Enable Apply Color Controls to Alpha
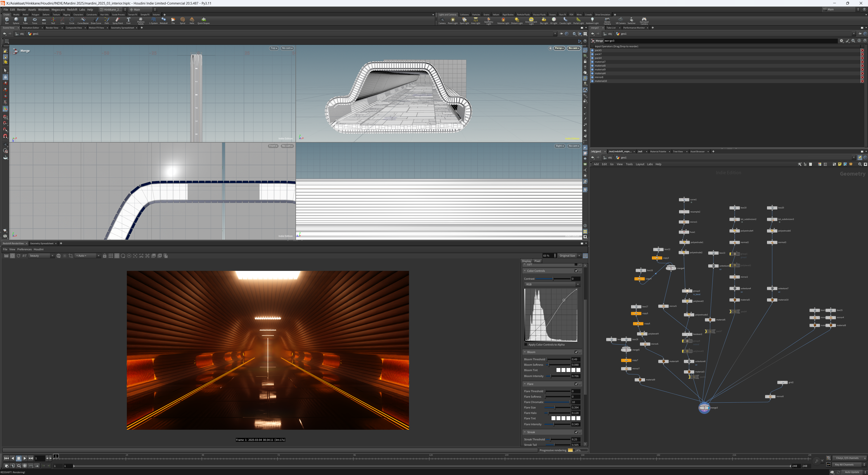The image size is (868, 475). point(526,344)
